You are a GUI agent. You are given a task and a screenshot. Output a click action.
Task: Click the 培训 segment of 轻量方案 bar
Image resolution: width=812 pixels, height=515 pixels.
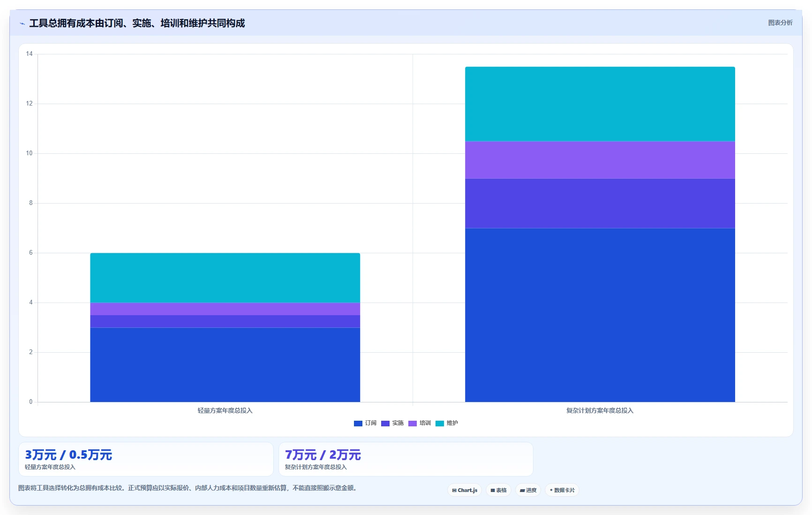point(225,309)
